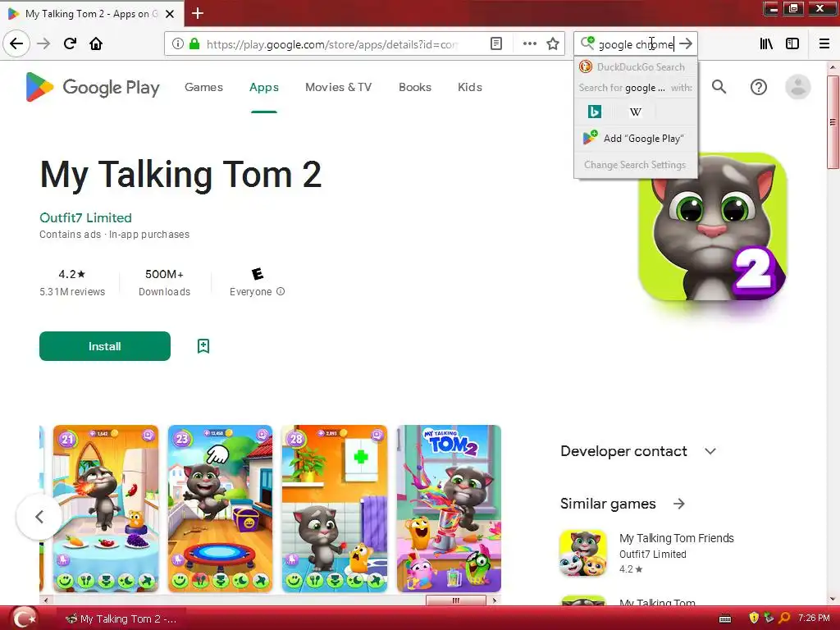Select My Talking Tom 2 browser tab
Image resolution: width=840 pixels, height=630 pixels.
click(92, 14)
